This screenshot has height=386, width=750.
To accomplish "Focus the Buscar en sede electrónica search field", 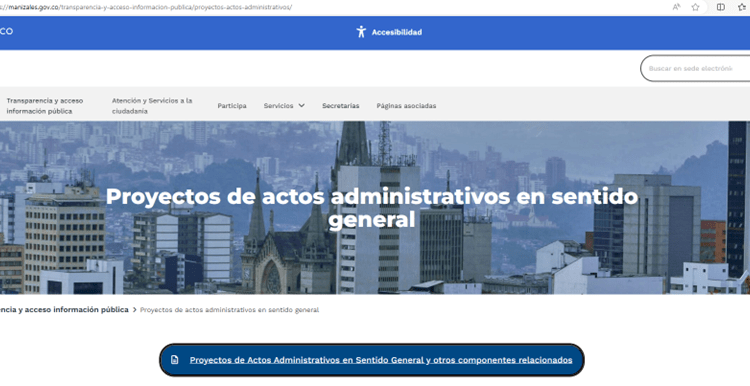I will (695, 68).
